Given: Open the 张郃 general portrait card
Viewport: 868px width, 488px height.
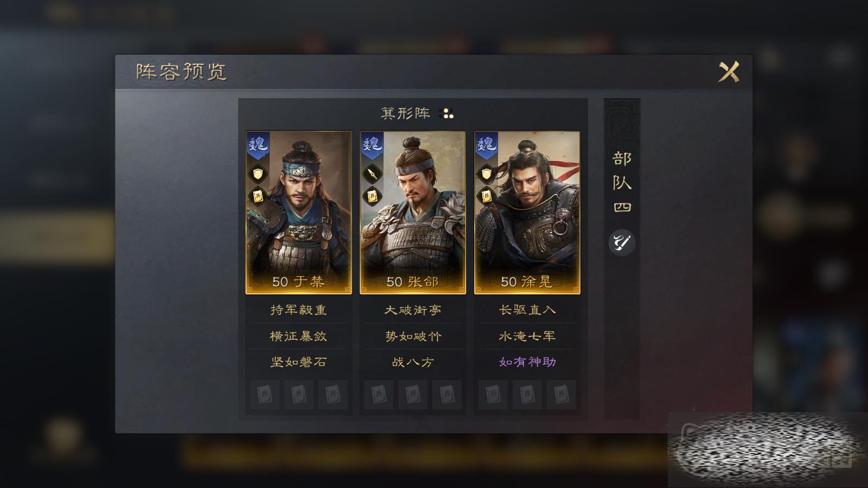Looking at the screenshot, I should [x=413, y=213].
